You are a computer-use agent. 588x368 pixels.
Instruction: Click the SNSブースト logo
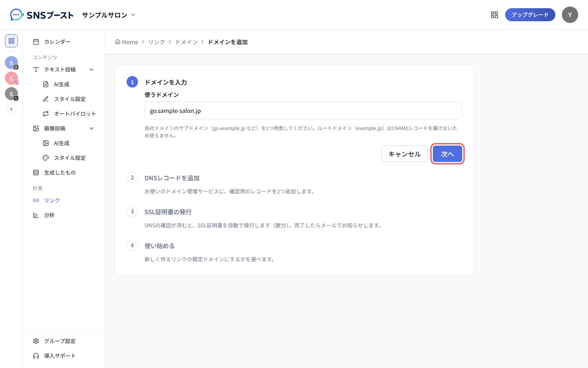42,15
